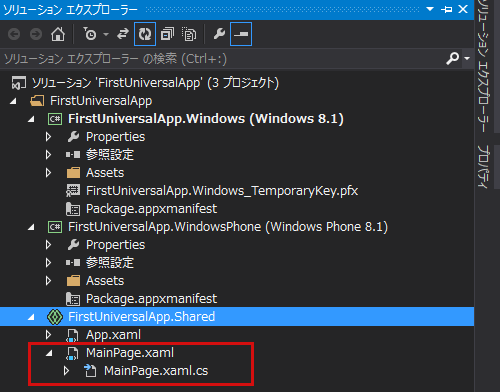Click the Home icon in the toolbar
The image size is (500, 392).
coord(58,34)
